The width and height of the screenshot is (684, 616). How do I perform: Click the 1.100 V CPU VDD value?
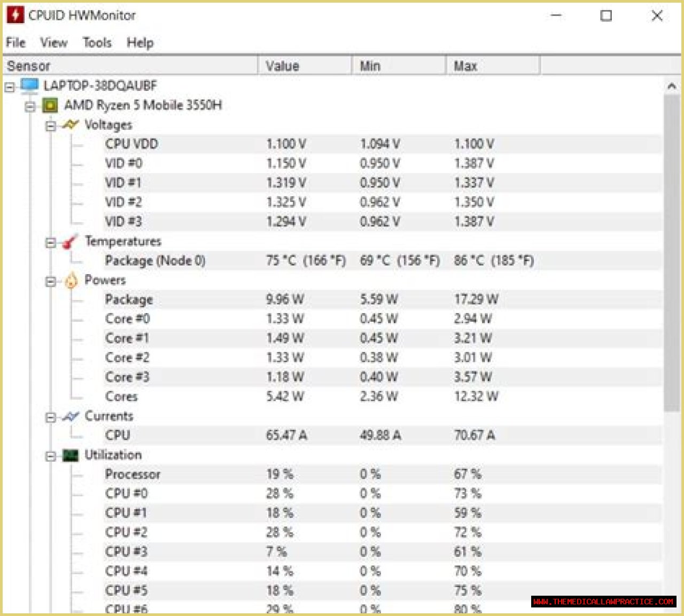[x=286, y=144]
